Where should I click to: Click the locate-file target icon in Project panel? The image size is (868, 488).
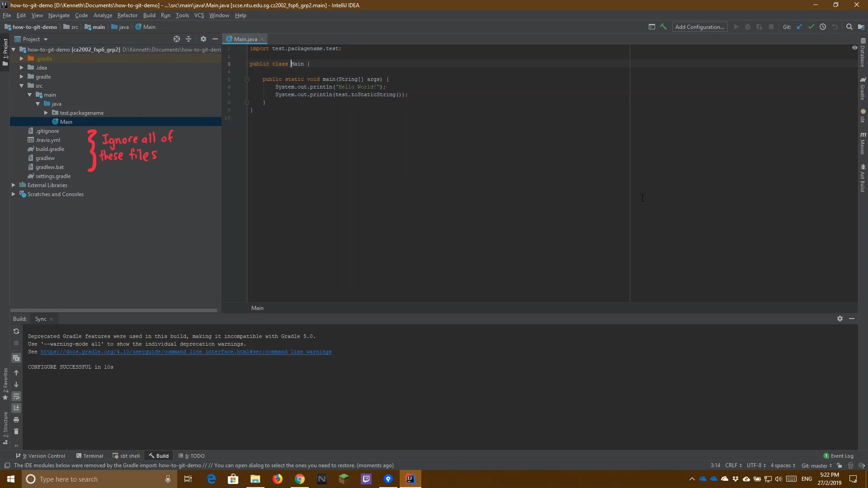point(177,39)
